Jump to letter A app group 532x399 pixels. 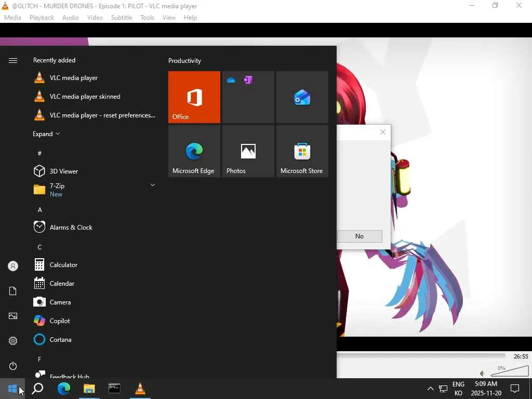pyautogui.click(x=39, y=210)
